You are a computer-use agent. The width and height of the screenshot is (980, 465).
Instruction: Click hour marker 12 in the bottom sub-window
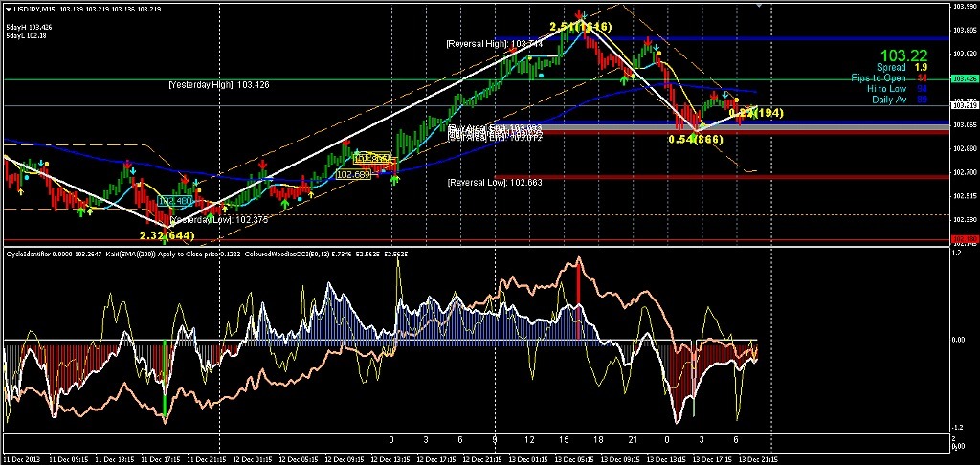(x=529, y=440)
